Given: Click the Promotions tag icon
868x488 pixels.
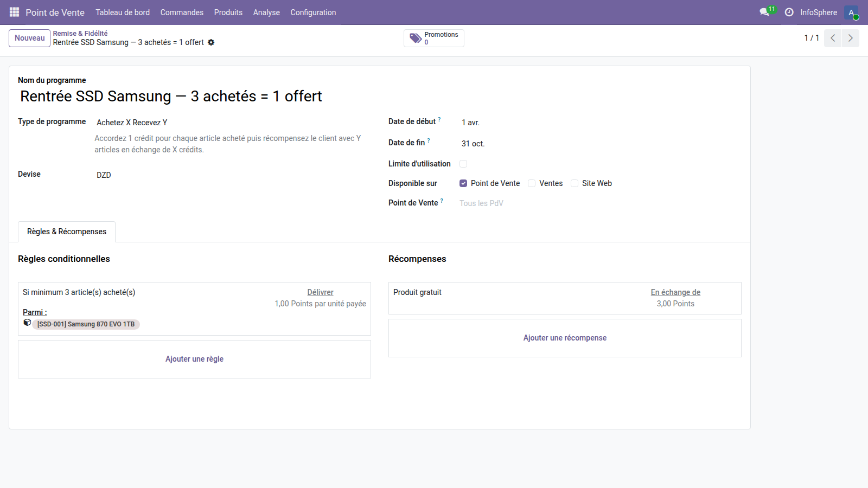Looking at the screenshot, I should 416,38.
